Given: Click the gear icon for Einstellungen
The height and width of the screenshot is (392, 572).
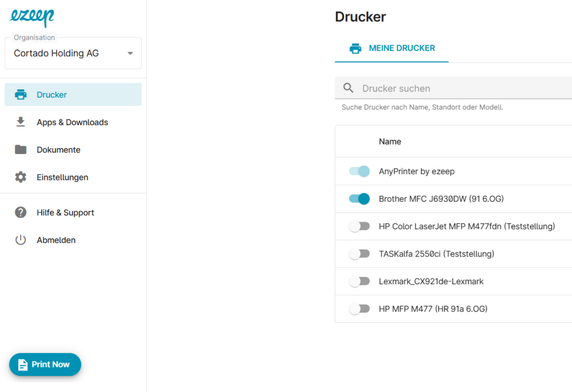Looking at the screenshot, I should point(21,177).
